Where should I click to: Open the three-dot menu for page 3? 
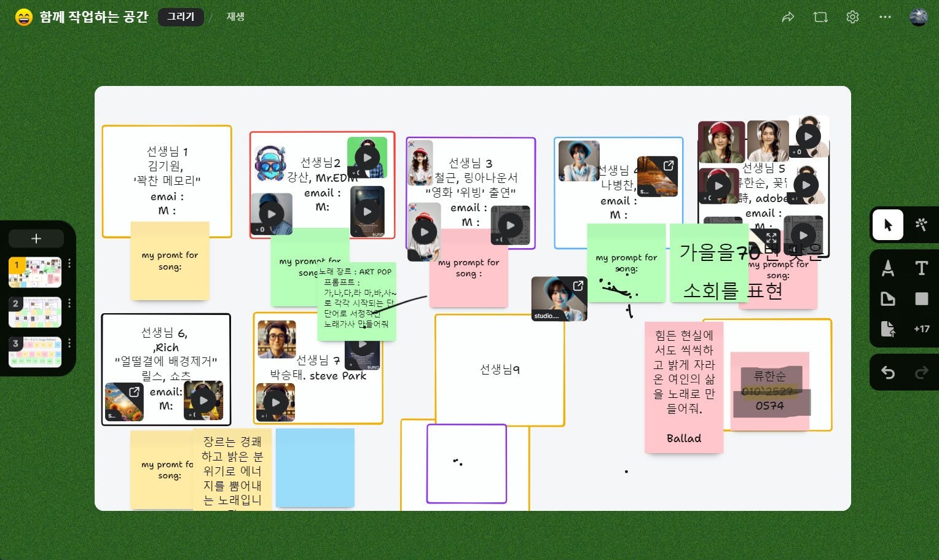click(x=69, y=343)
